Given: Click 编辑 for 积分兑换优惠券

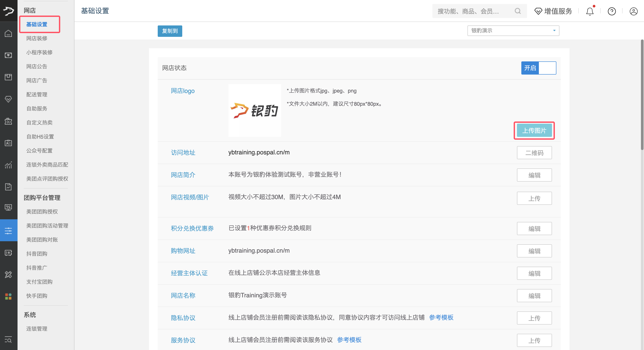Looking at the screenshot, I should coord(534,229).
